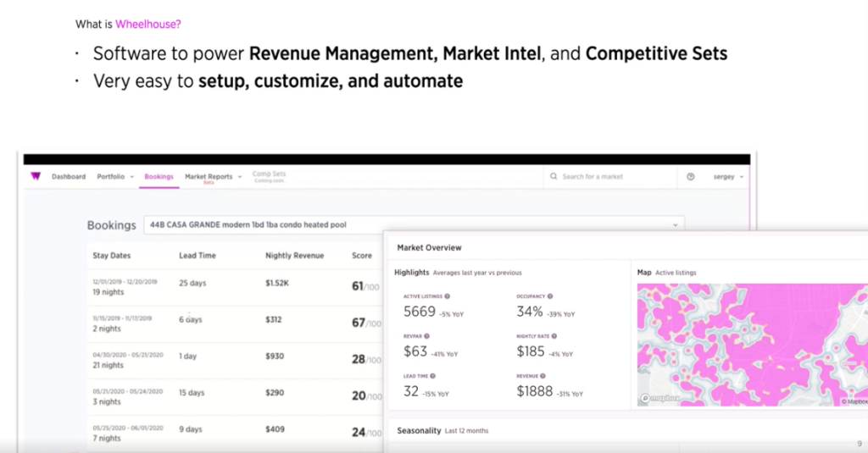Click info icon next to Revenue
The width and height of the screenshot is (868, 453).
click(543, 376)
